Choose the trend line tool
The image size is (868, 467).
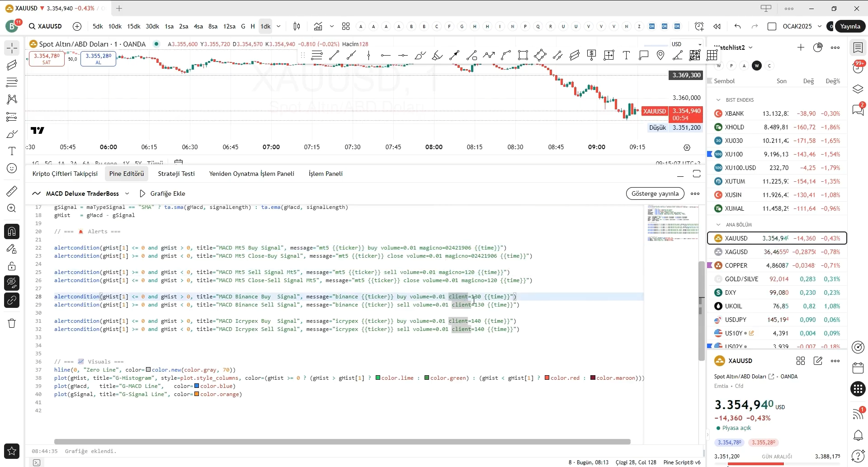tap(334, 55)
